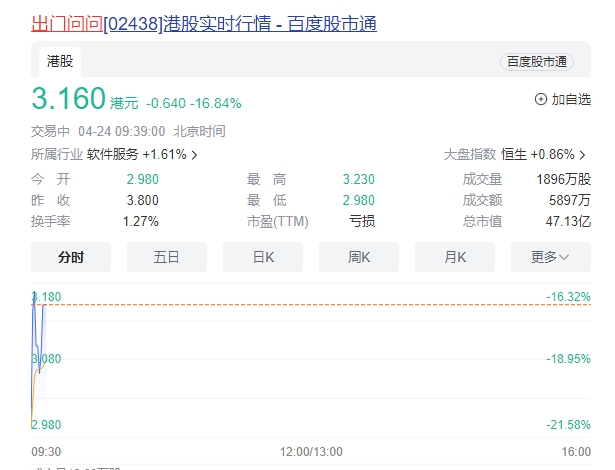Click the 昨收 value 3.800
The height and width of the screenshot is (470, 615).
coord(142,200)
